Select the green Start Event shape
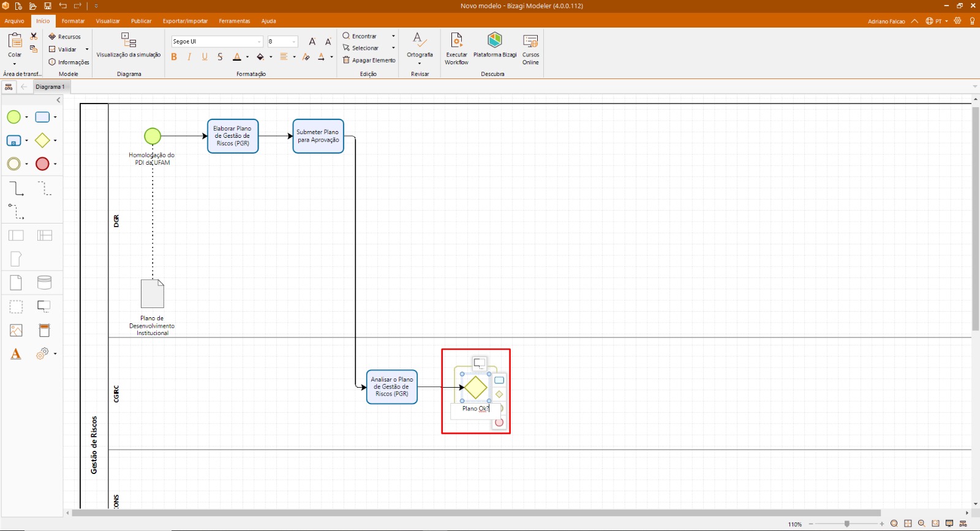 13,117
